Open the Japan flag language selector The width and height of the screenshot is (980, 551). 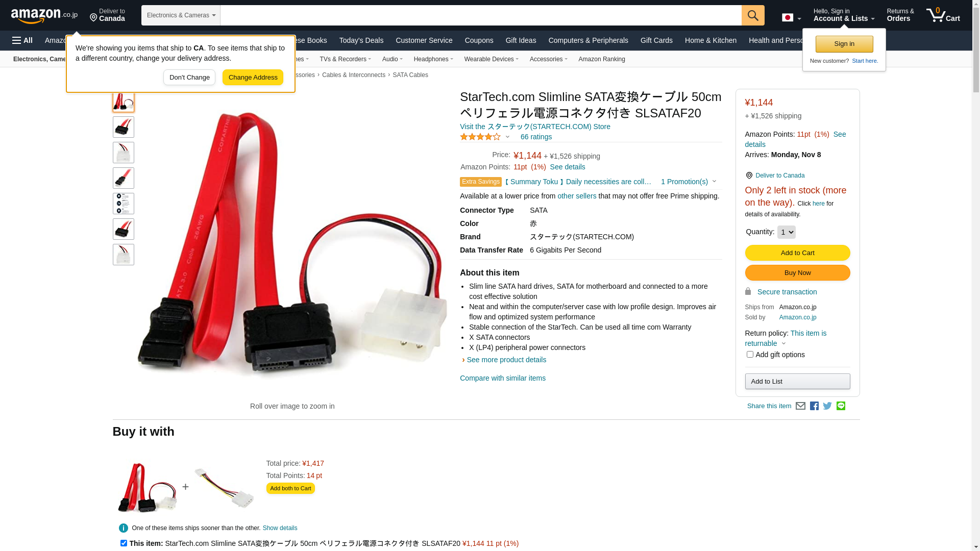point(791,18)
